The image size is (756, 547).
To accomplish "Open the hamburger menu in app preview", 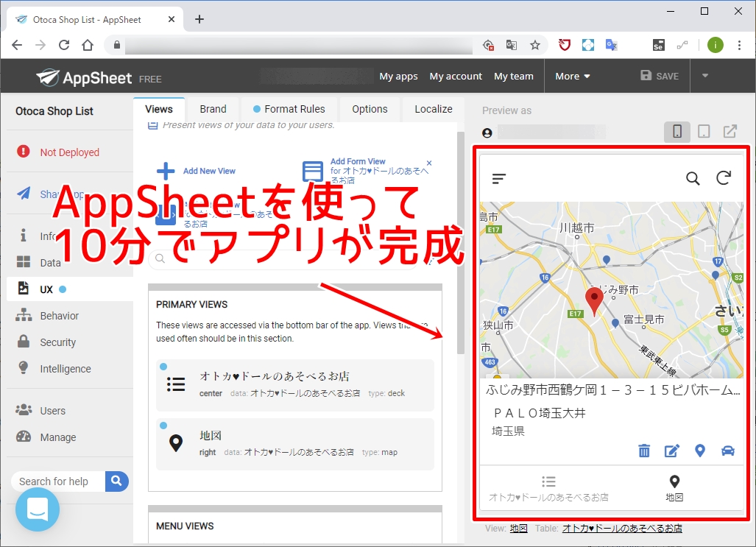I will point(499,179).
